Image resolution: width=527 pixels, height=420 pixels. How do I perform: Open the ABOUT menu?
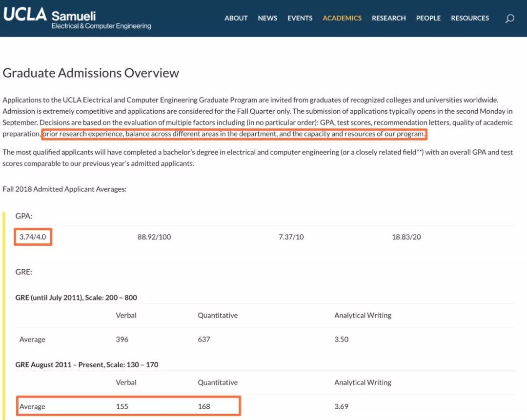coord(236,18)
